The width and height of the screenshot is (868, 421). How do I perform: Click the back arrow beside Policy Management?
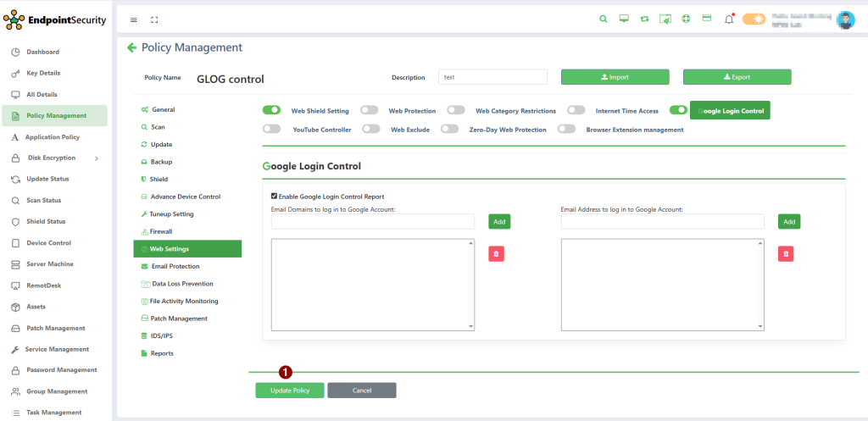pos(131,48)
